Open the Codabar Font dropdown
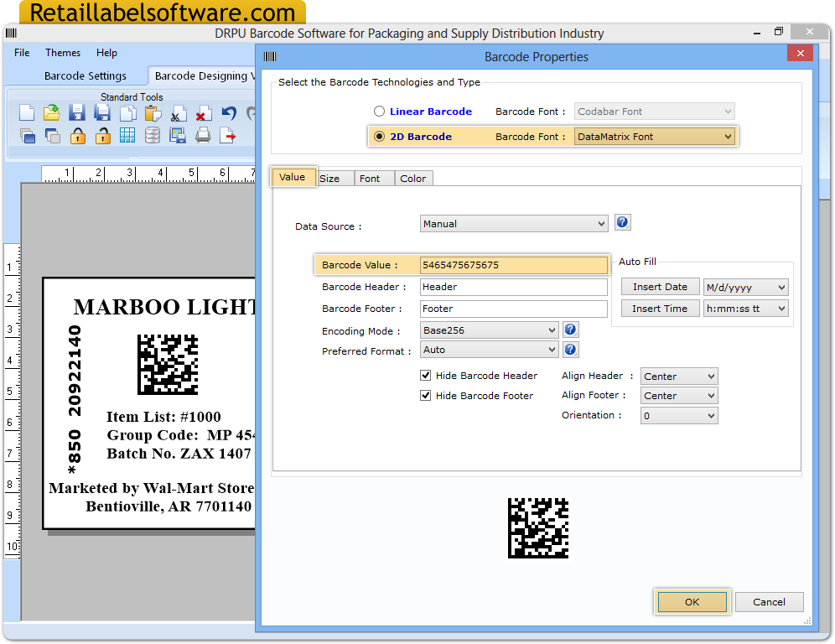 (655, 112)
